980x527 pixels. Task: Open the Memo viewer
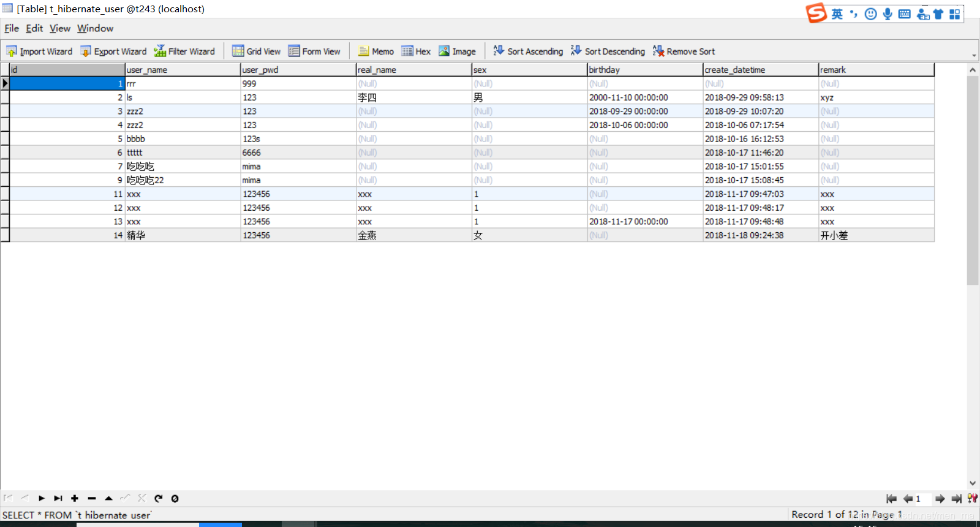coord(376,51)
